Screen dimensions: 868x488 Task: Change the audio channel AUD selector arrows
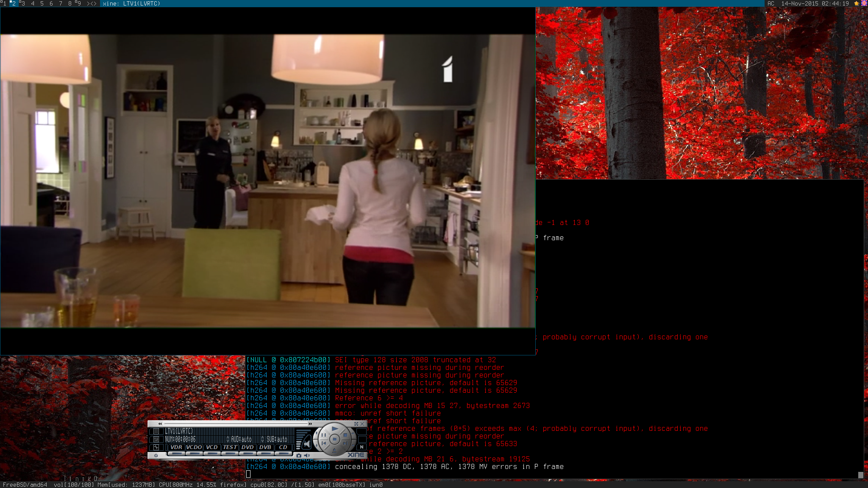pyautogui.click(x=228, y=439)
